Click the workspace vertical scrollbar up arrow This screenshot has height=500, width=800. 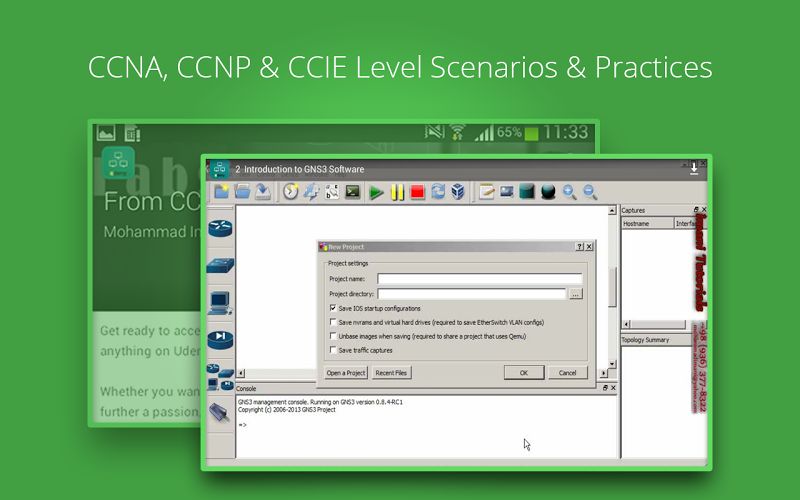point(612,210)
